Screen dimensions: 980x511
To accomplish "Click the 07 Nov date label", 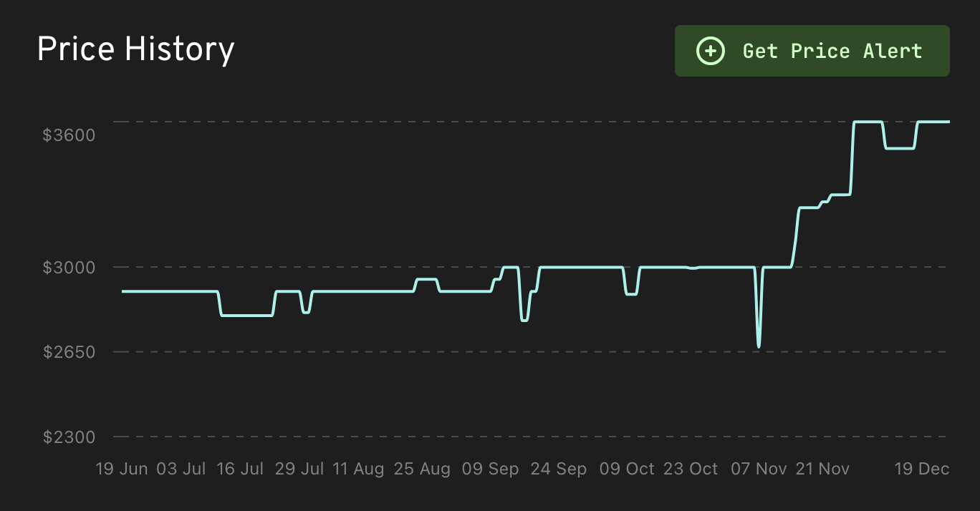I will pyautogui.click(x=759, y=469).
